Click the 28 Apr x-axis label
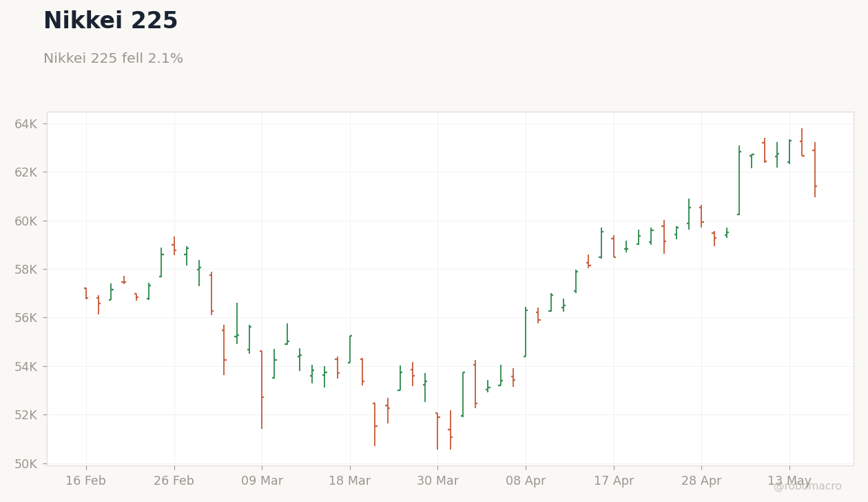868x502 pixels. 701,481
